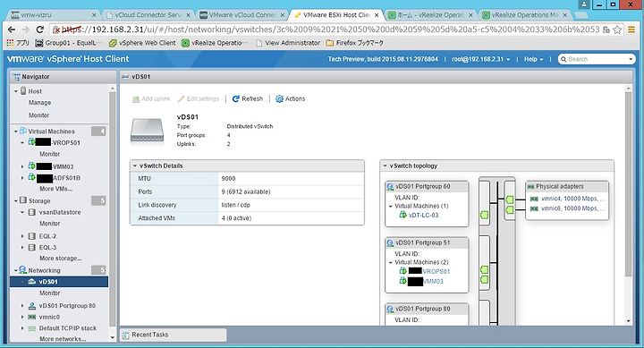This screenshot has width=644, height=348.
Task: Click the search magnifier icon
Action: coord(563,59)
